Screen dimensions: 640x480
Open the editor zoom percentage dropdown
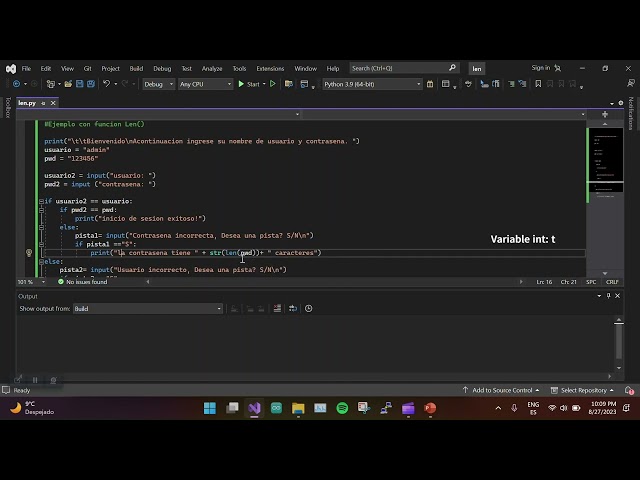[x=43, y=282]
